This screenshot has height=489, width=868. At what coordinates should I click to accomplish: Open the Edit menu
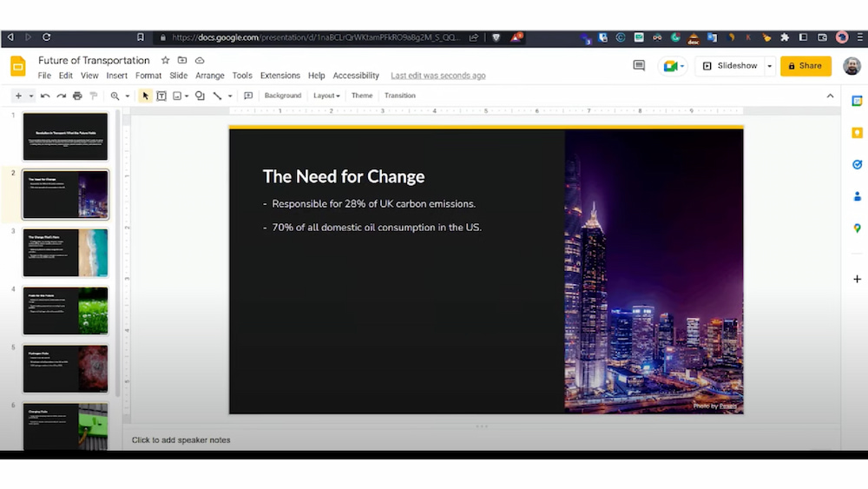[x=66, y=76]
